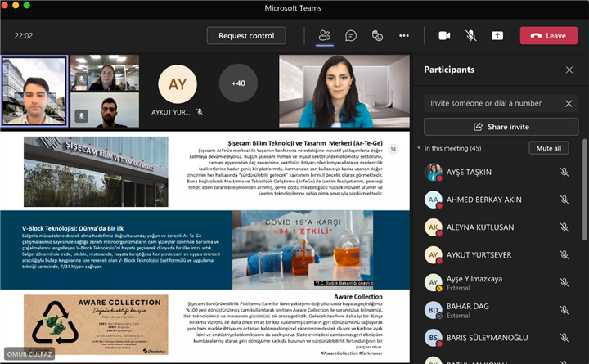The height and width of the screenshot is (364, 589).
Task: Click the share content icon
Action: pos(497,36)
